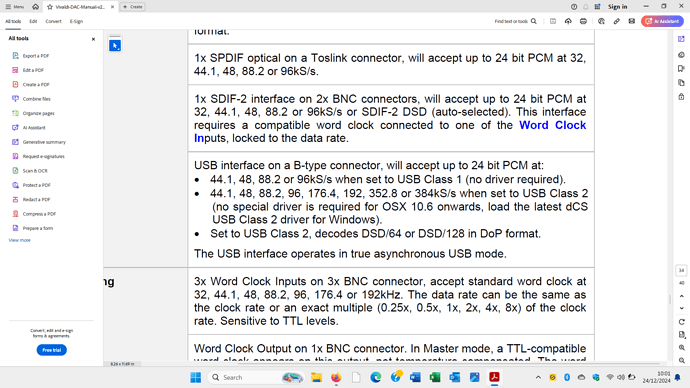Close the Vivaldi-DAC-Manual tab
This screenshot has height=388, width=690.
click(112, 7)
